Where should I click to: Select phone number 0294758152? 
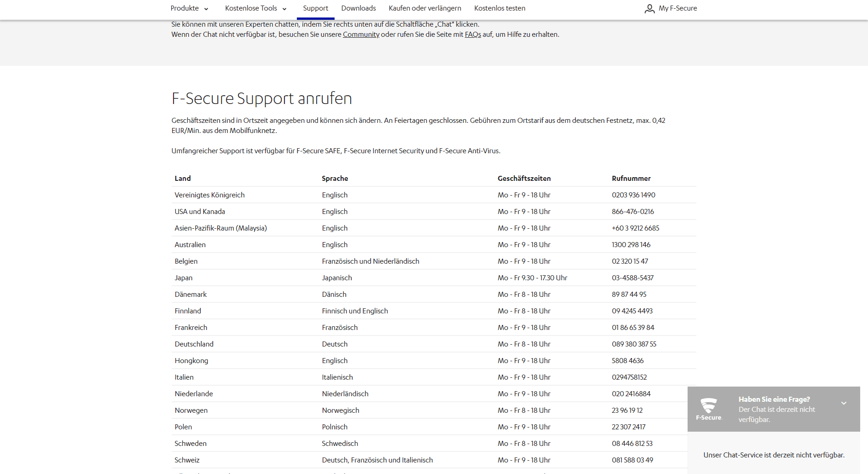pos(630,377)
